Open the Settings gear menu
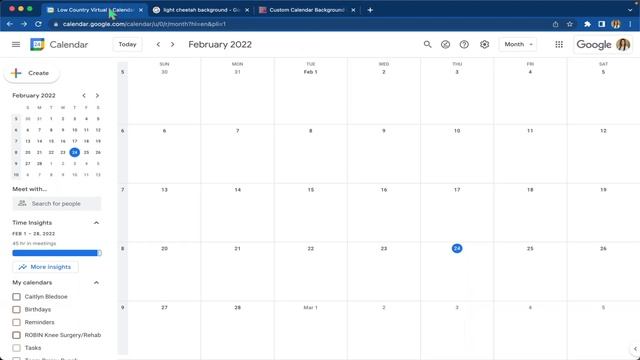Screen dimensions: 640x360 point(484,44)
